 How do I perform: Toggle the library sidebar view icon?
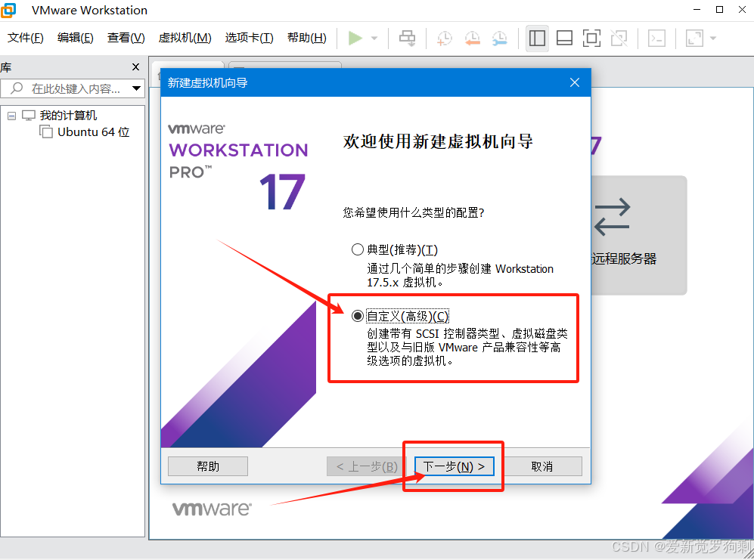[x=537, y=38]
